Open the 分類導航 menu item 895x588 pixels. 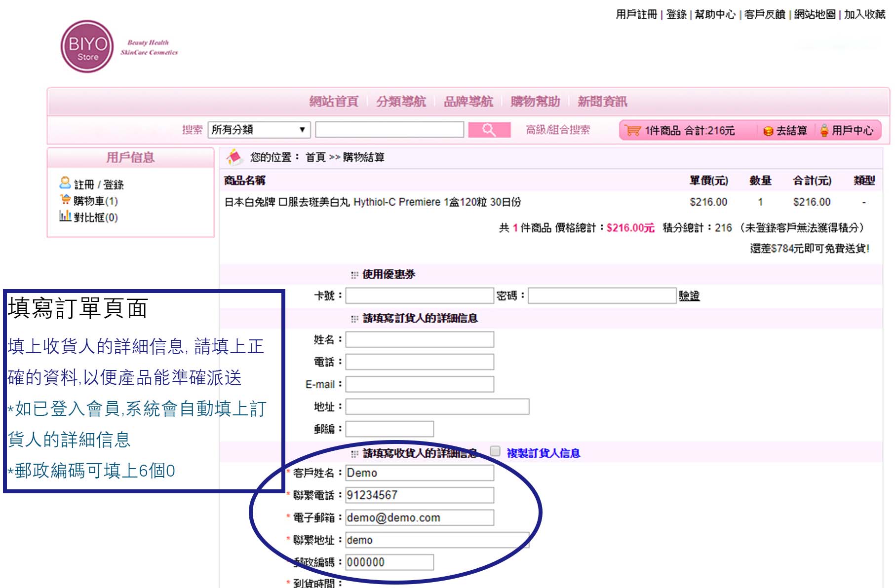point(401,102)
